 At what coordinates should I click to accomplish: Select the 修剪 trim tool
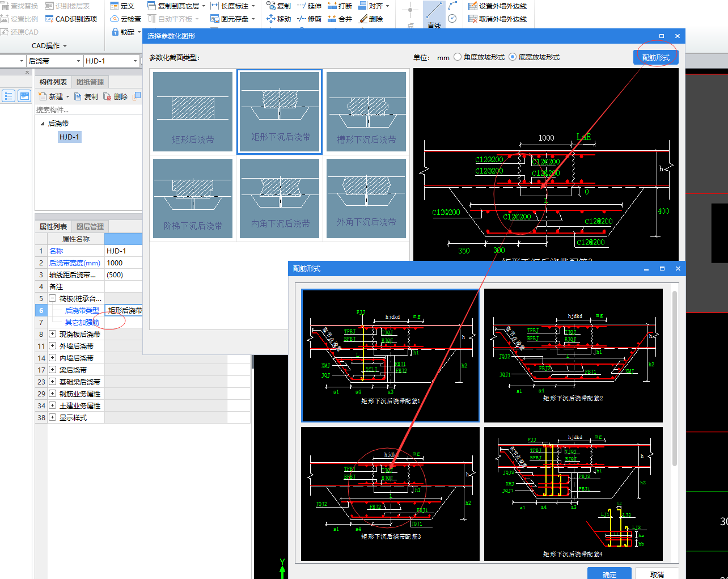310,19
